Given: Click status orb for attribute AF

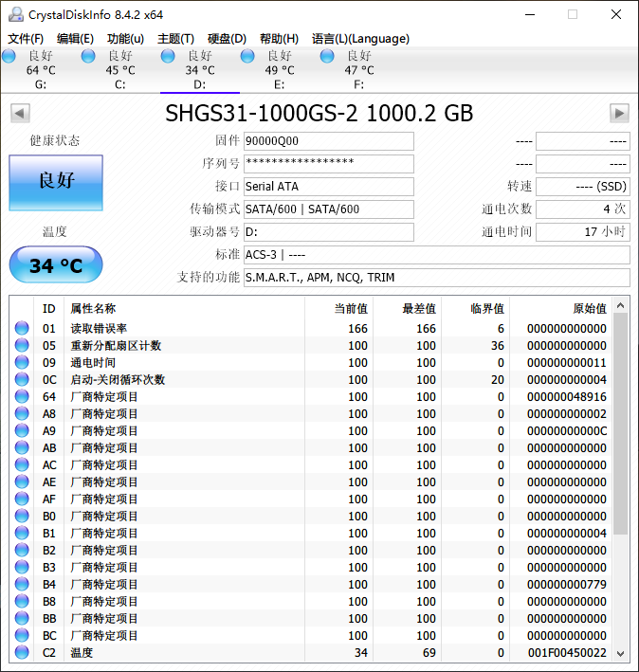Looking at the screenshot, I should point(22,499).
